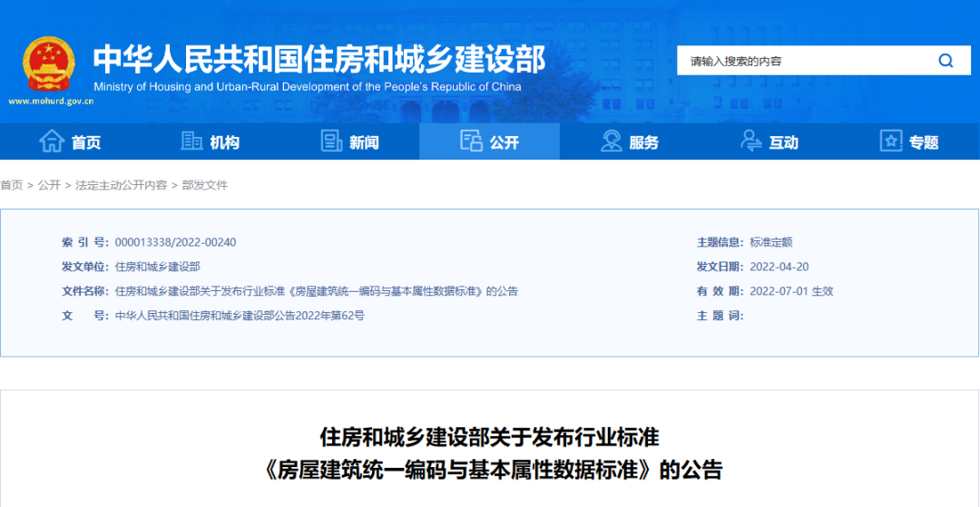
Task: Click the ministry name title 中华人民共和国住房和城乡建设部
Action: (x=319, y=58)
